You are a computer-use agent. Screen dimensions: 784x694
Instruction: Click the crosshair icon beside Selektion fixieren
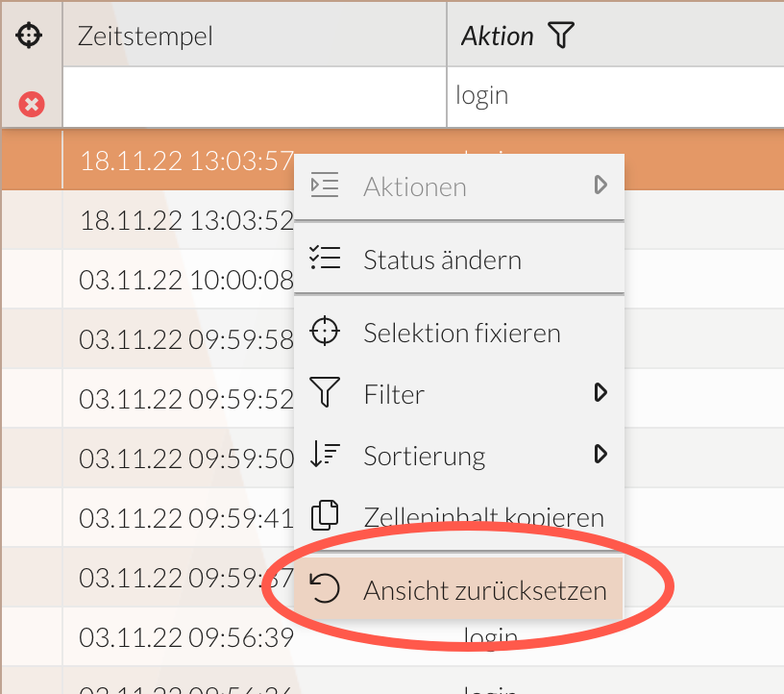(325, 331)
